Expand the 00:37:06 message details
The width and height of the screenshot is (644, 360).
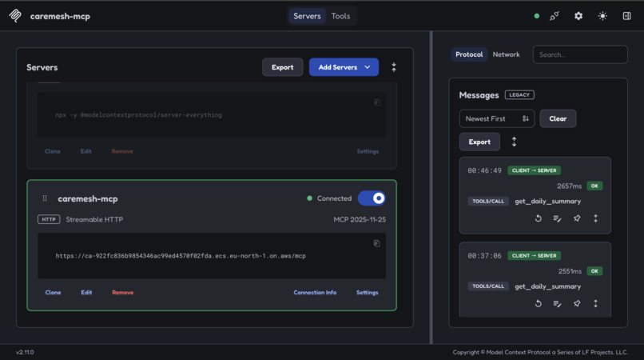pyautogui.click(x=595, y=304)
